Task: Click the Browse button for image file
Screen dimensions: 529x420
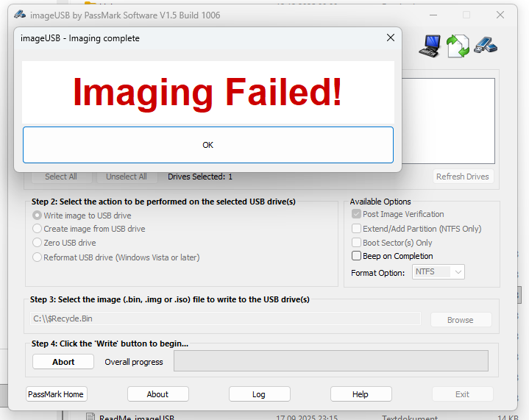Action: tap(461, 320)
